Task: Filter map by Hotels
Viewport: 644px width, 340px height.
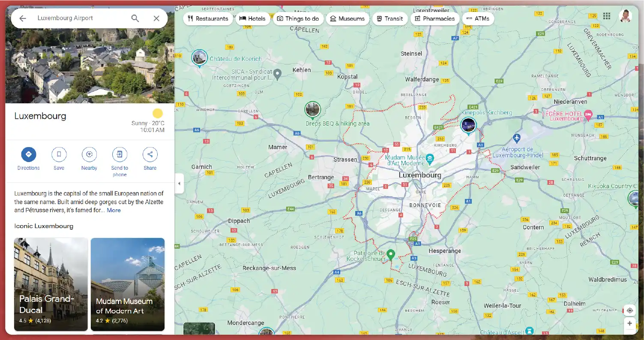Action: click(253, 18)
